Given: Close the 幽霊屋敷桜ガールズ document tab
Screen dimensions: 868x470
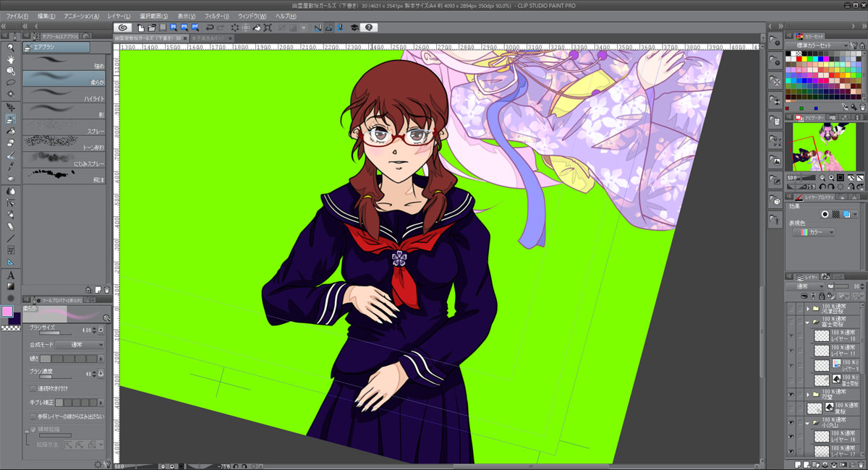Looking at the screenshot, I should coord(185,38).
